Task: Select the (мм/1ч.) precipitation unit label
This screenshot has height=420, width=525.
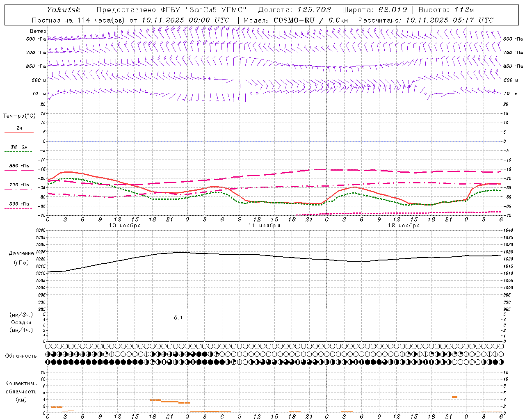Action: (21, 330)
